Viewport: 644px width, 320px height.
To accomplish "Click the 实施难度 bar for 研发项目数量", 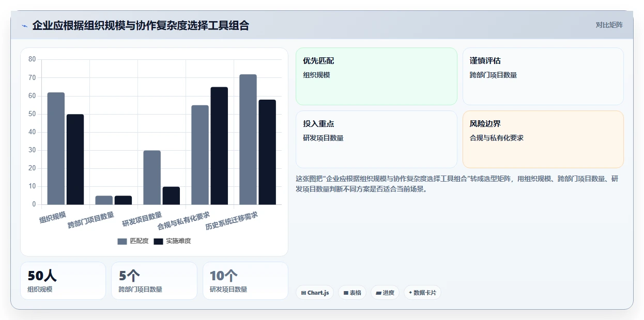I will (171, 196).
